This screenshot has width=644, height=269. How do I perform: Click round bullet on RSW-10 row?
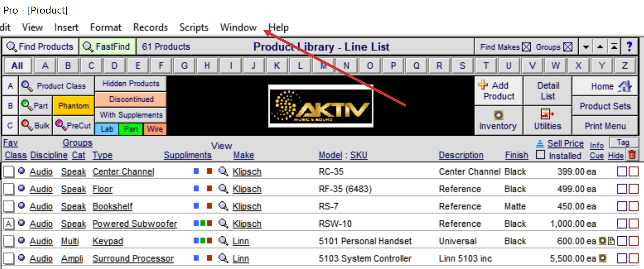click(22, 223)
